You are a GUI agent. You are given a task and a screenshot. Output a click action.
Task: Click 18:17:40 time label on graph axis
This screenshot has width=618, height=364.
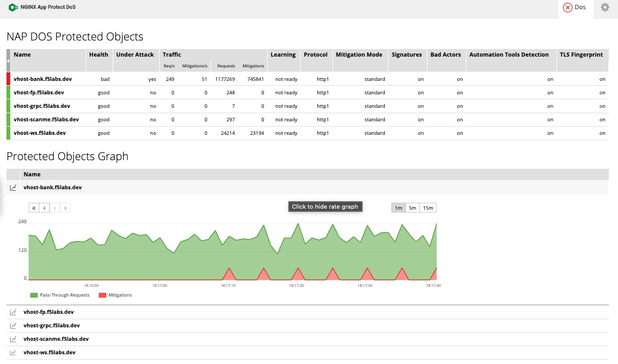coord(433,286)
